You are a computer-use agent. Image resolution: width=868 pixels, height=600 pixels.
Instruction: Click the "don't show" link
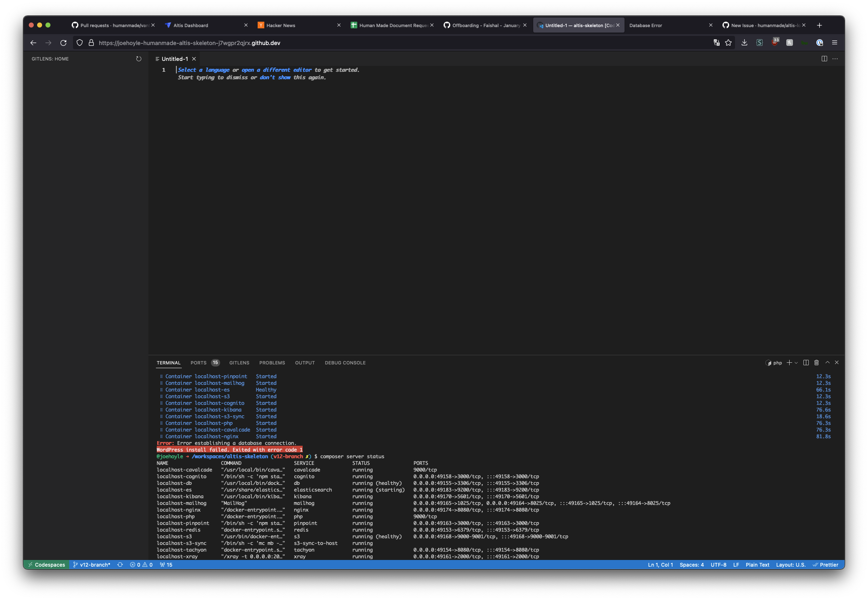coord(275,78)
